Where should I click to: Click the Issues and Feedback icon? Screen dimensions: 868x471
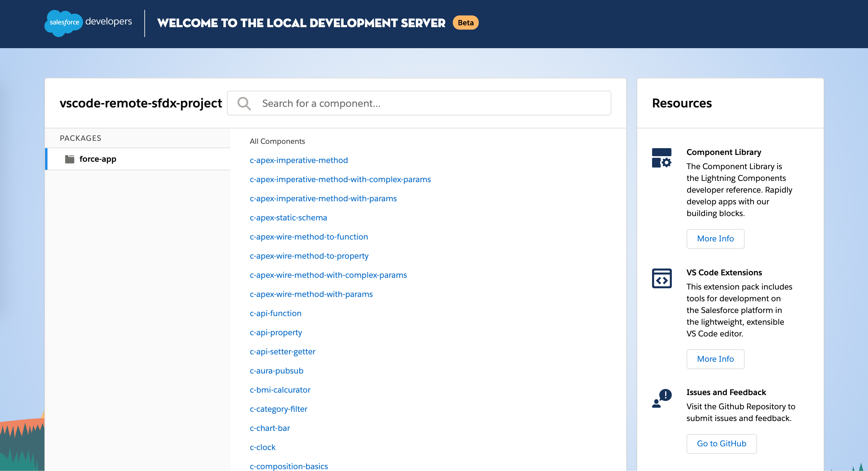click(661, 398)
